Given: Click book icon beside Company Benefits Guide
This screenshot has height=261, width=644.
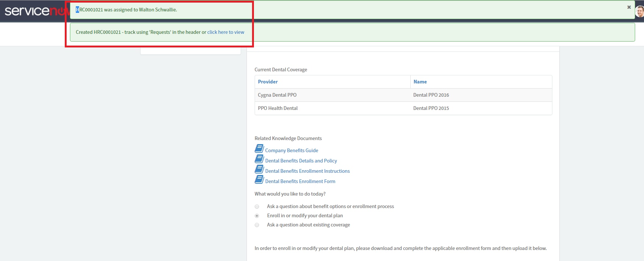Looking at the screenshot, I should coord(259,149).
